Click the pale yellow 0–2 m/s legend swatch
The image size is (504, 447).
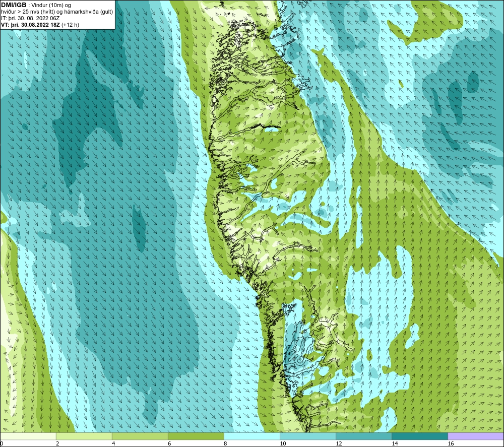(28, 436)
